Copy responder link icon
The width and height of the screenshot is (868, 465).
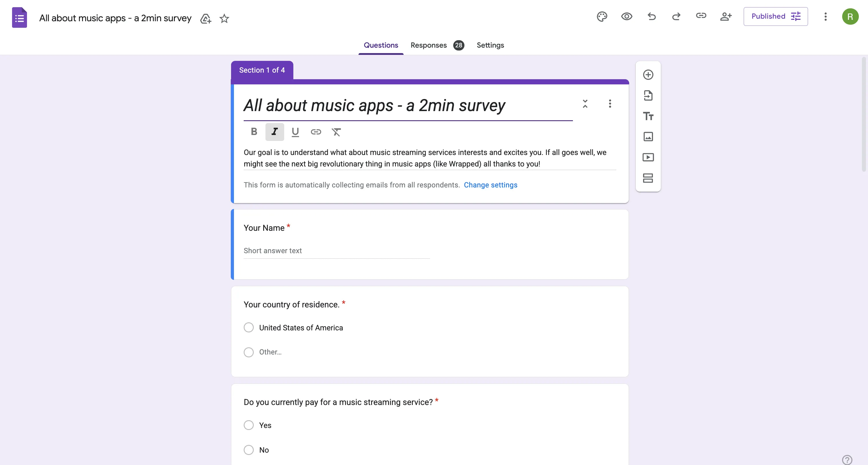click(x=701, y=16)
